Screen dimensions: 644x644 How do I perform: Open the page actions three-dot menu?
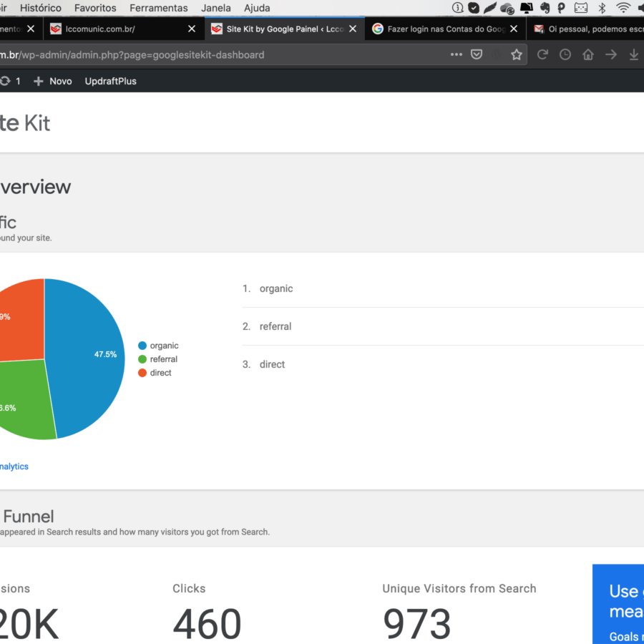tap(457, 54)
